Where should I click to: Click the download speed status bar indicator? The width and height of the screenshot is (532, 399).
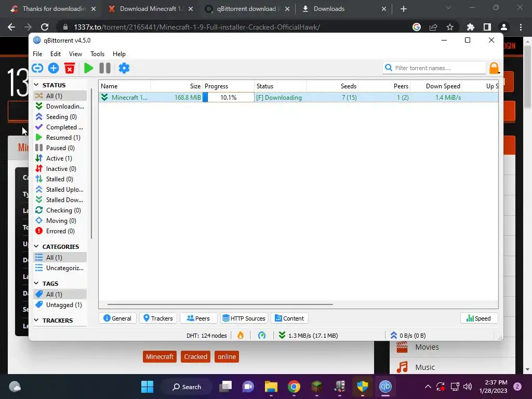tap(308, 336)
